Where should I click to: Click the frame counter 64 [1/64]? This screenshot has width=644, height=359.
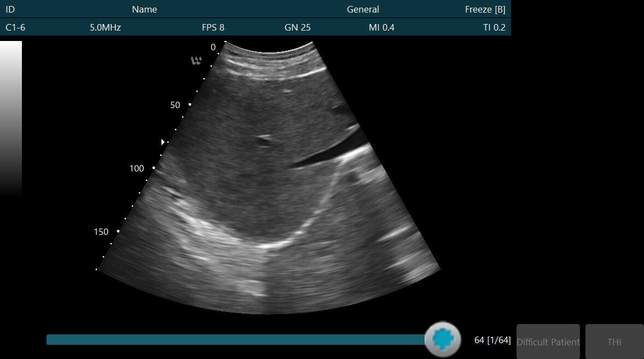click(492, 339)
